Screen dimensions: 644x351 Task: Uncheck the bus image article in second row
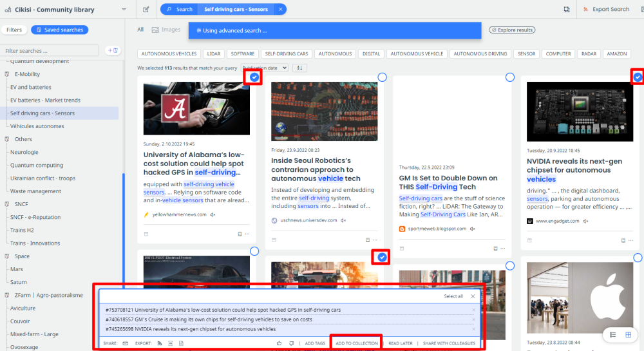pos(382,258)
